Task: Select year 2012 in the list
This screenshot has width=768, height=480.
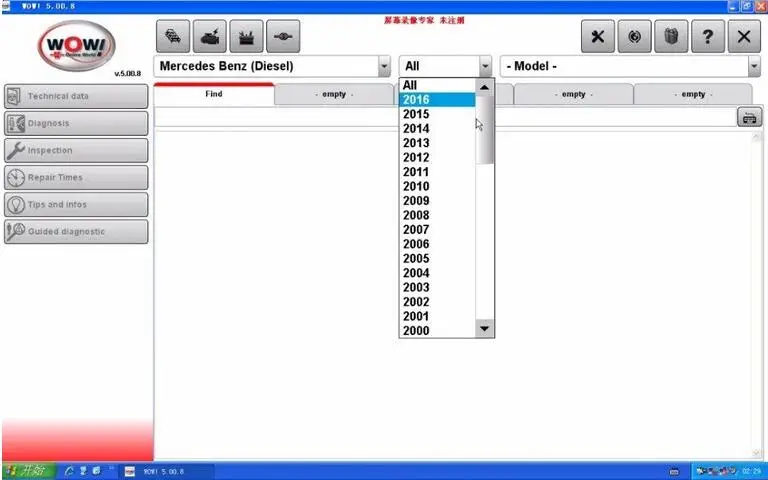Action: (x=437, y=157)
